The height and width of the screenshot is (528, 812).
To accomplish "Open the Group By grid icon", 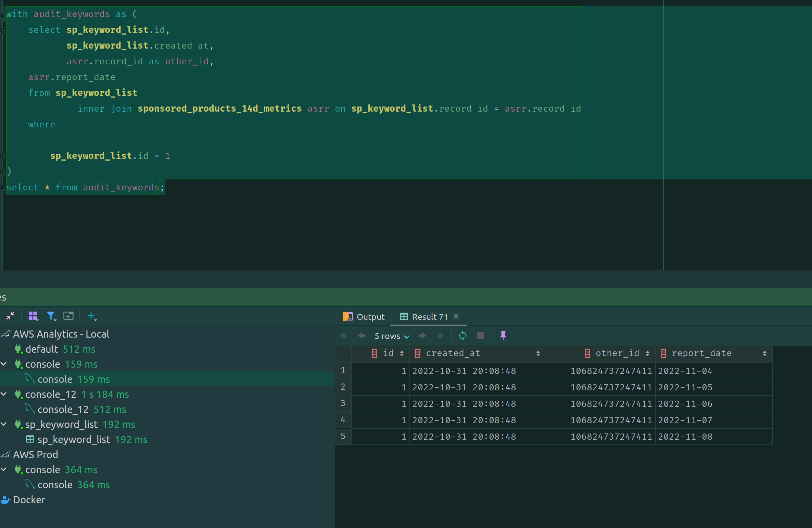I will pos(33,316).
